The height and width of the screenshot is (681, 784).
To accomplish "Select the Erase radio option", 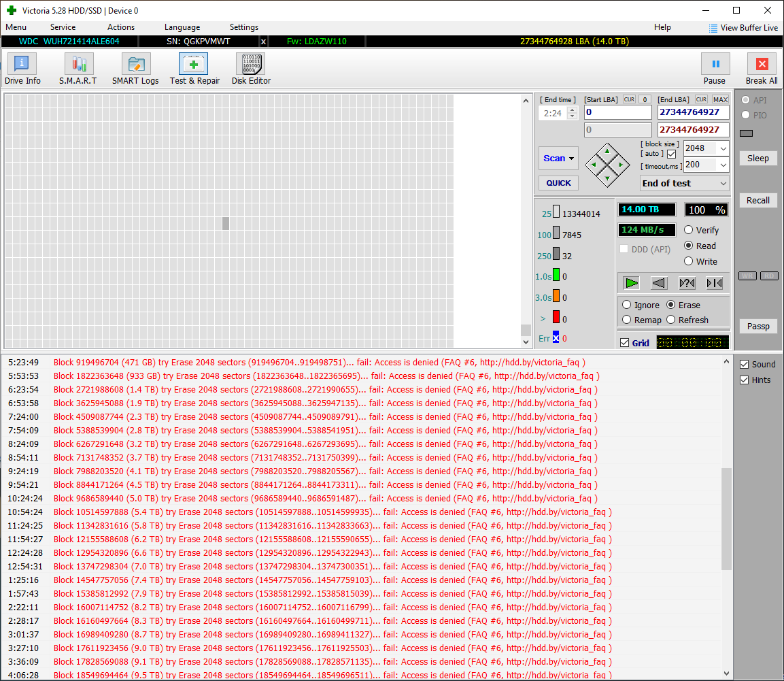I will click(x=671, y=305).
